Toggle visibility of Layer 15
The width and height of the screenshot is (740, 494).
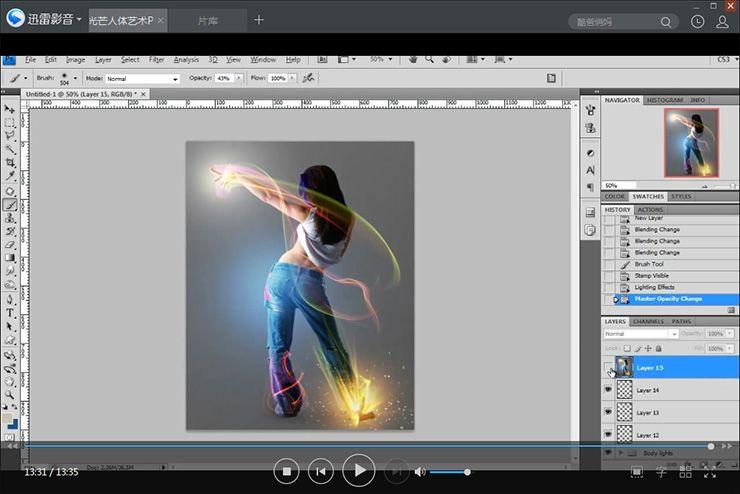[x=608, y=368]
